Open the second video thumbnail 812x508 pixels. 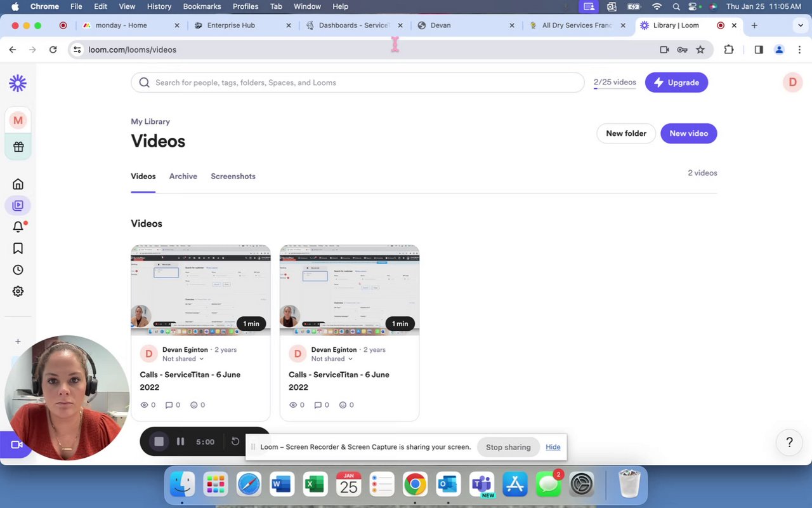point(350,290)
